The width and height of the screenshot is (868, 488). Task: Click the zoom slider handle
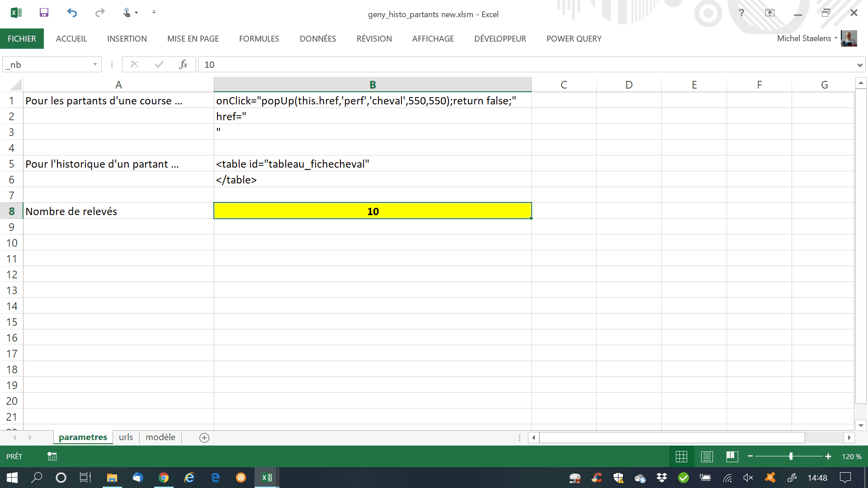[791, 456]
